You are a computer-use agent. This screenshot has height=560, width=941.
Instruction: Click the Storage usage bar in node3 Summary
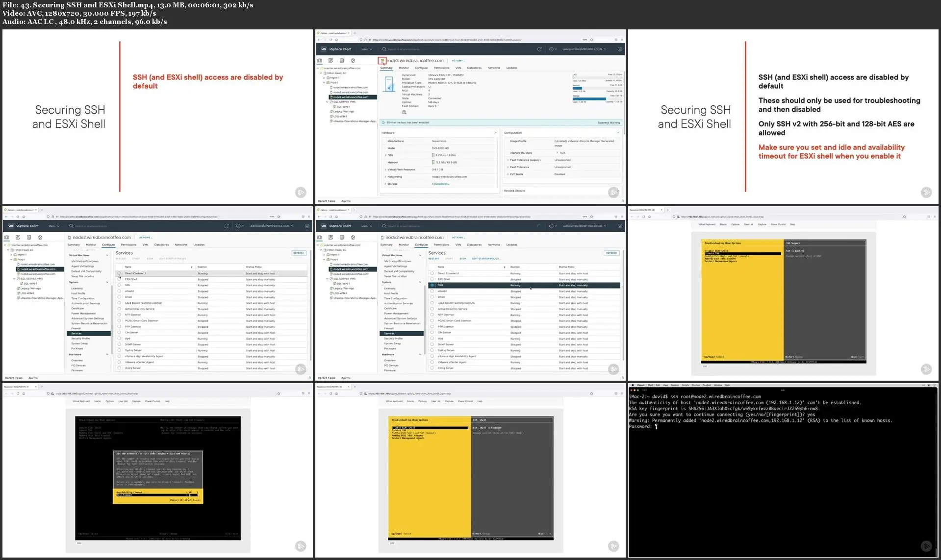point(597,98)
